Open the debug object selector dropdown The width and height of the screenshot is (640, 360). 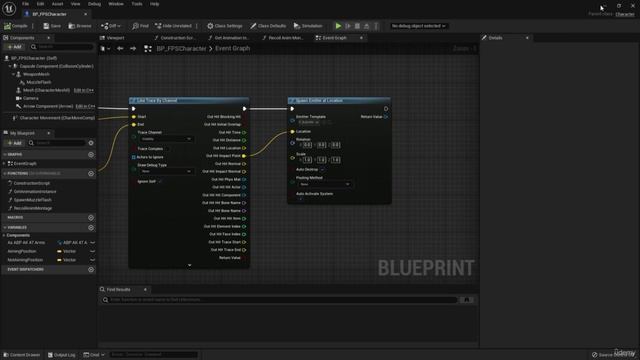click(418, 26)
